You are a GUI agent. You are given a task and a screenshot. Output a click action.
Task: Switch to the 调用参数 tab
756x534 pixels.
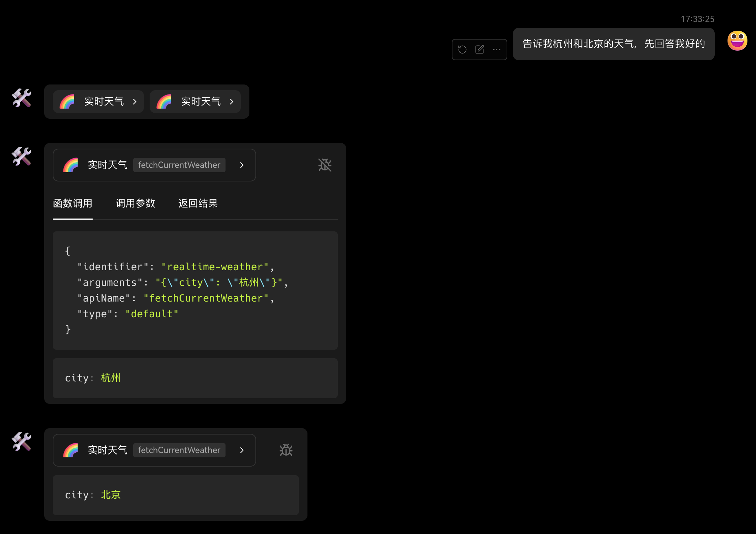[x=135, y=204]
